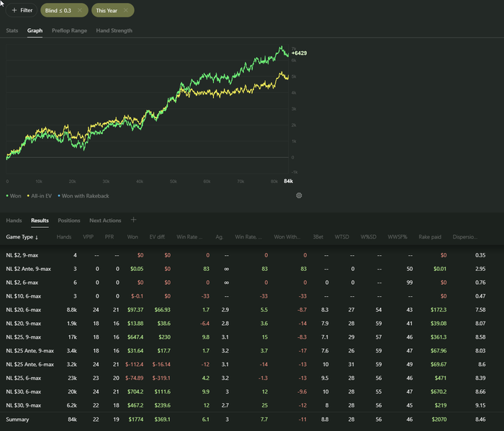
Task: Toggle 'Won with Rakeback' line legend
Action: (x=84, y=195)
